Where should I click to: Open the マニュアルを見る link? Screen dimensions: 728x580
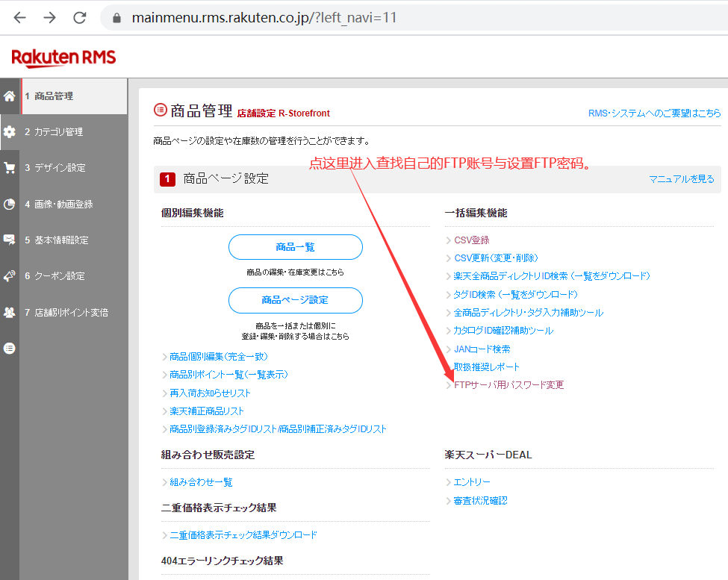point(682,179)
